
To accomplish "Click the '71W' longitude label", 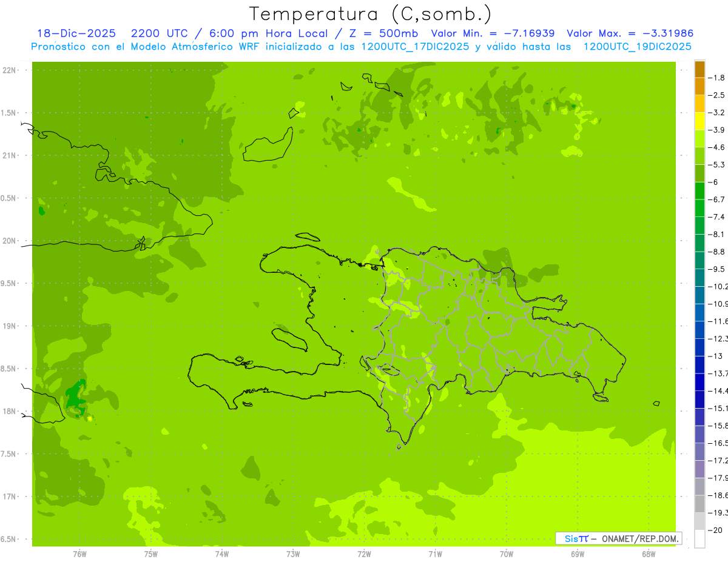I will [x=435, y=554].
